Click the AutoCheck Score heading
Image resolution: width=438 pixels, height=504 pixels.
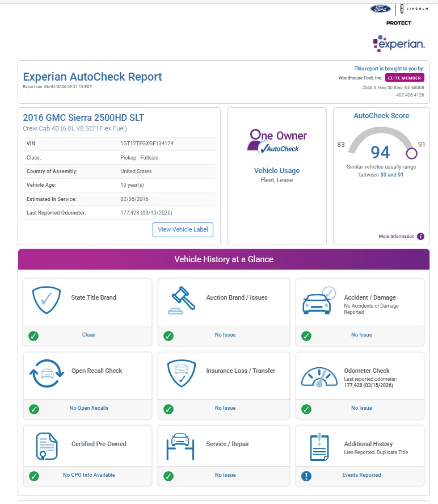pos(381,116)
